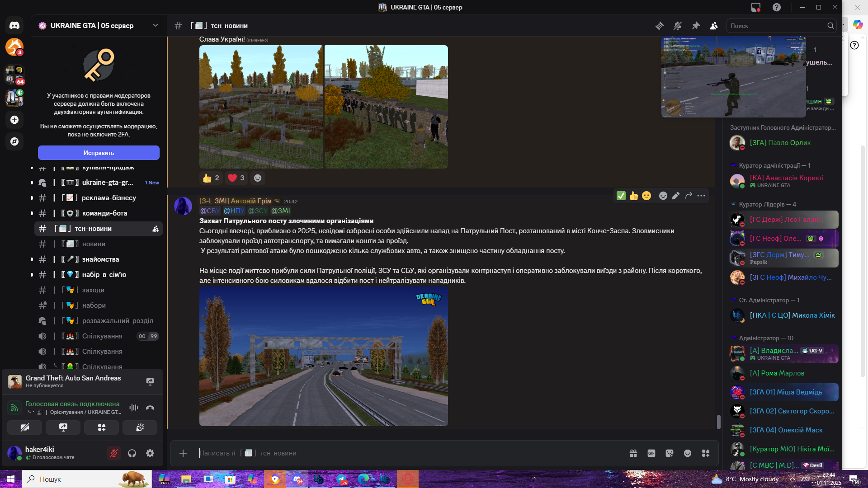Click the @СБУ role mention
The image size is (868, 488).
pyautogui.click(x=210, y=211)
